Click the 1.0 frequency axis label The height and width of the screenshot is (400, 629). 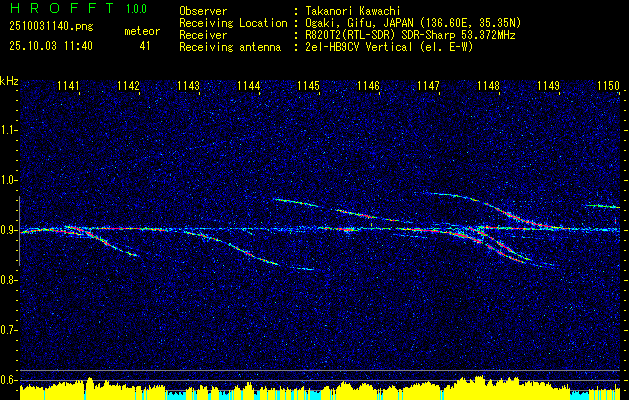(x=9, y=181)
